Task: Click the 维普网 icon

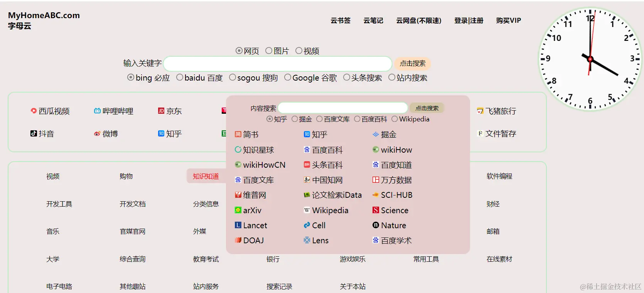Action: pos(238,195)
